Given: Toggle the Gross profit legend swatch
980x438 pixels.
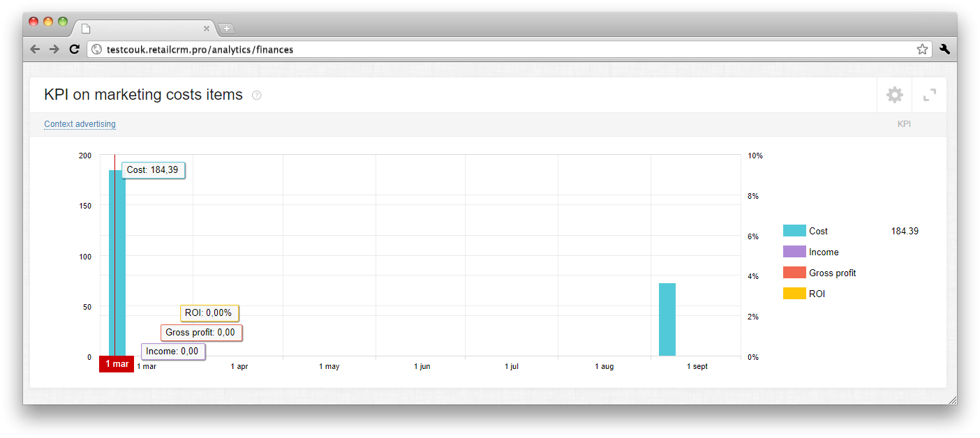Looking at the screenshot, I should click(x=794, y=273).
